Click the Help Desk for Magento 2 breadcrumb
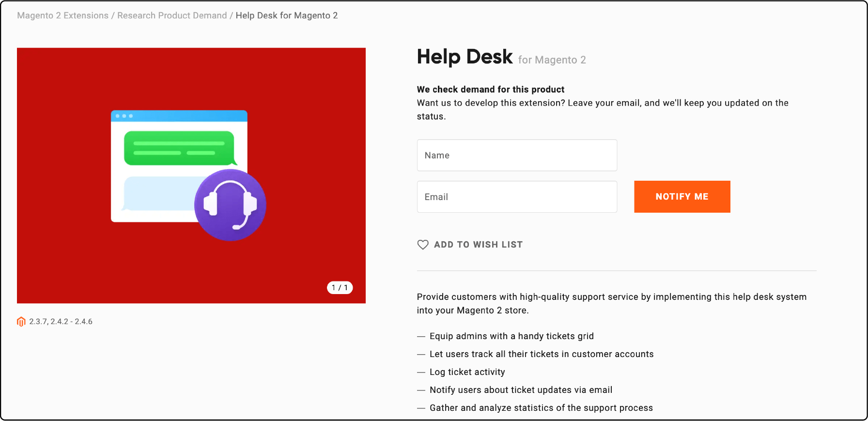This screenshot has height=421, width=868. click(287, 16)
